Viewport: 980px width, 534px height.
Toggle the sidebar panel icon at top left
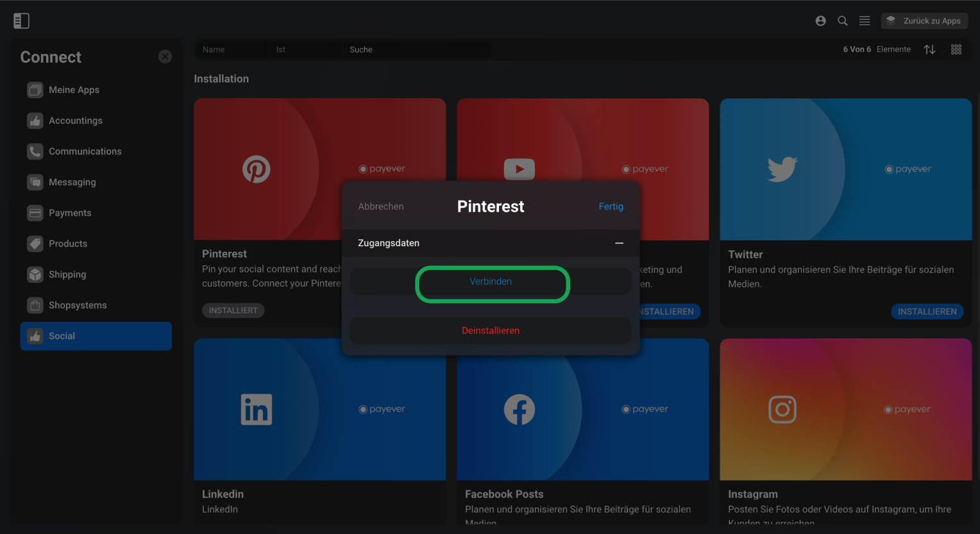click(x=21, y=21)
